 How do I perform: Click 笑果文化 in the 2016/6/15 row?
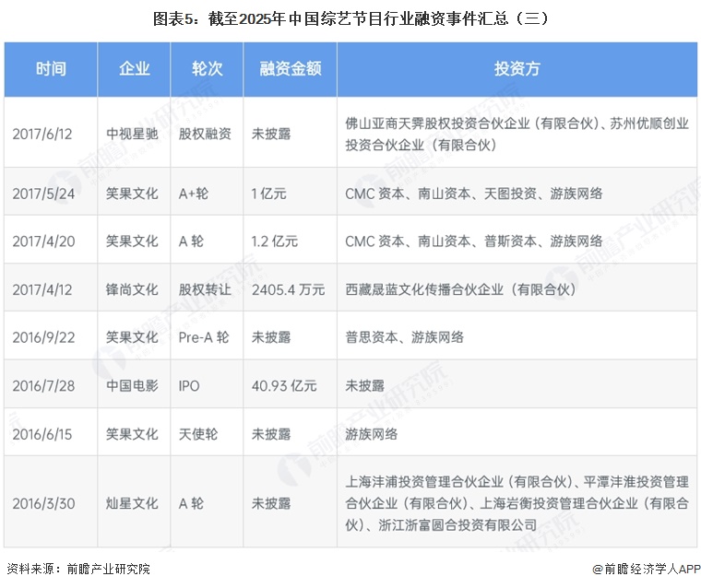(132, 434)
